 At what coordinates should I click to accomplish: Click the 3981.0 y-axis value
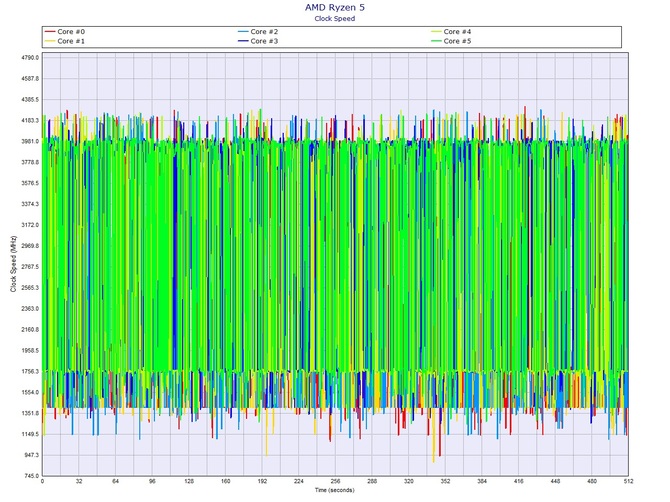pos(30,141)
